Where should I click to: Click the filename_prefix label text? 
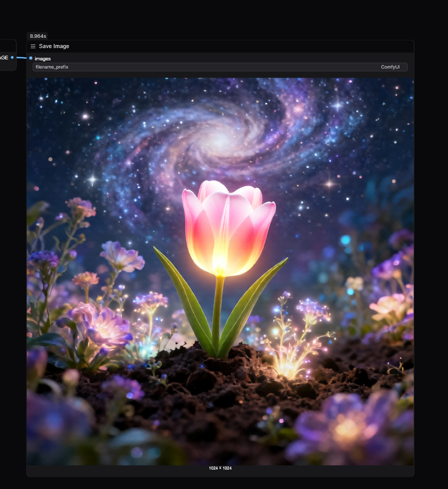click(x=53, y=67)
